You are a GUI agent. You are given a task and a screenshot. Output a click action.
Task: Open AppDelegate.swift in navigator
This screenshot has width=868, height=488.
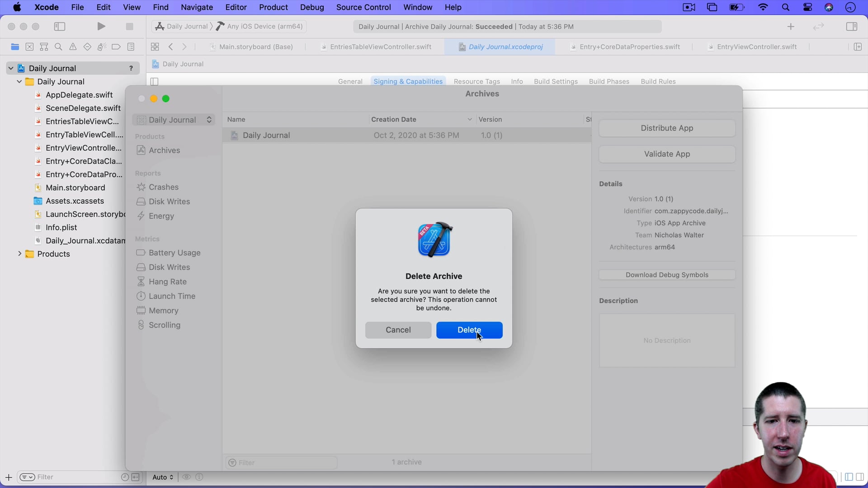coord(79,95)
